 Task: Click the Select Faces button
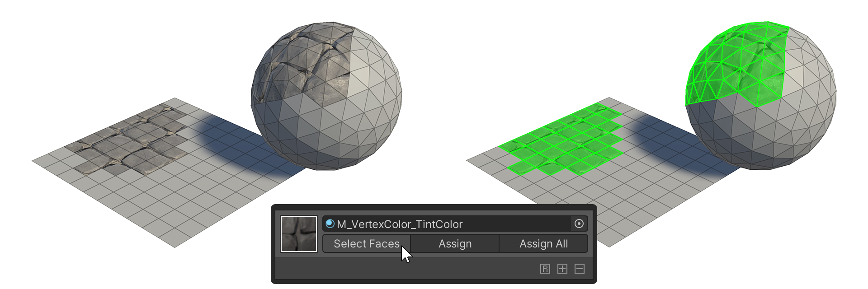(x=367, y=244)
